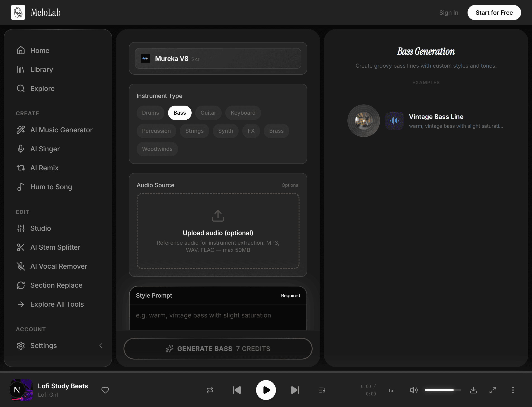Image resolution: width=532 pixels, height=407 pixels.
Task: Open the player more-options menu
Action: (513, 390)
